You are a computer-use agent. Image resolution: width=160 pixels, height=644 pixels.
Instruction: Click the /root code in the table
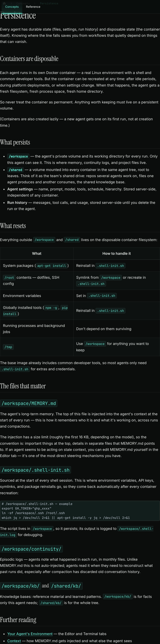click(9, 277)
